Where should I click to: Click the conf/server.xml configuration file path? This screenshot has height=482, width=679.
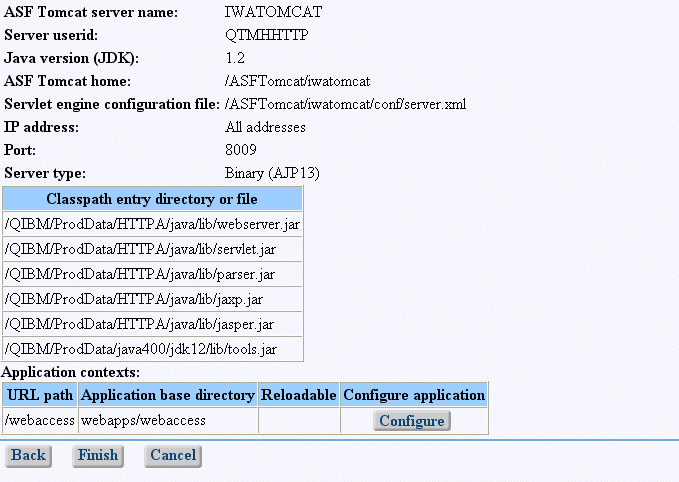[345, 104]
